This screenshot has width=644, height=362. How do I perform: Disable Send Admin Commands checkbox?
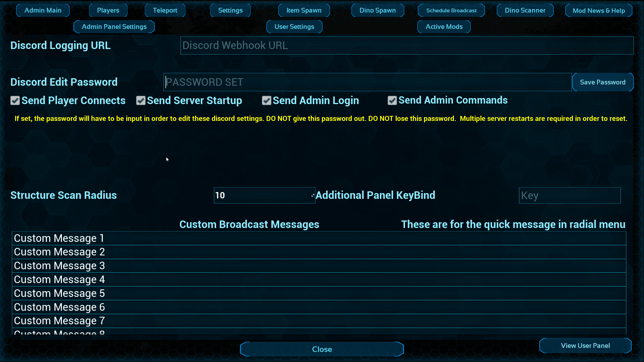tap(392, 101)
